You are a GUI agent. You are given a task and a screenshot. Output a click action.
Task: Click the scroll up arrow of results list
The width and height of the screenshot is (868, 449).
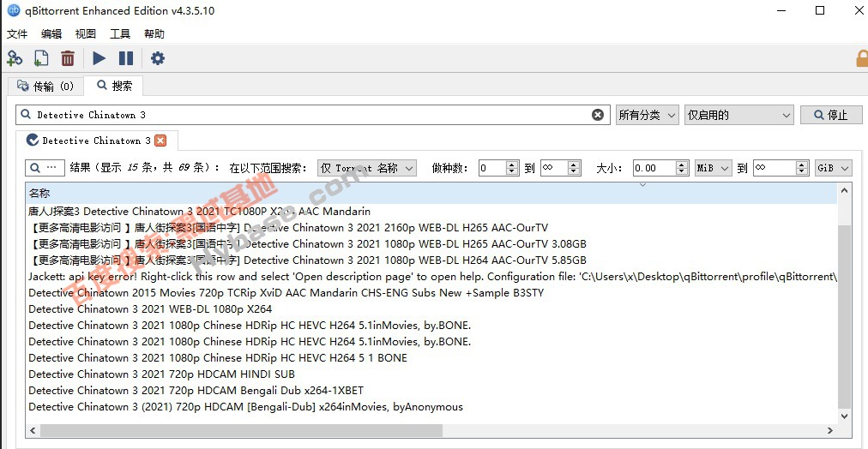point(844,191)
